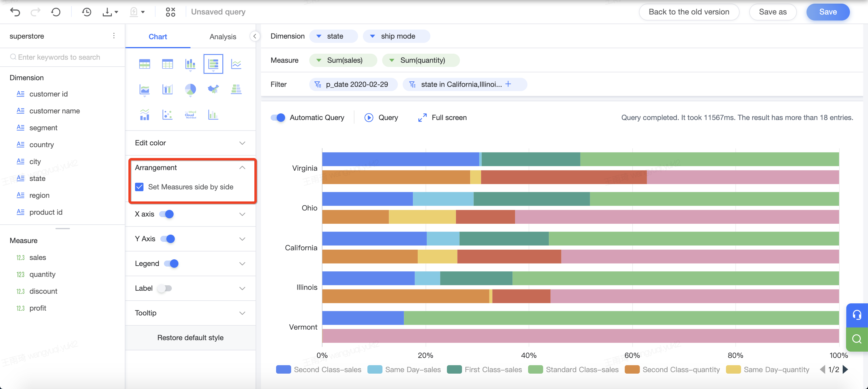The height and width of the screenshot is (389, 868).
Task: Click the Second Class-sales legend swatch
Action: [283, 369]
